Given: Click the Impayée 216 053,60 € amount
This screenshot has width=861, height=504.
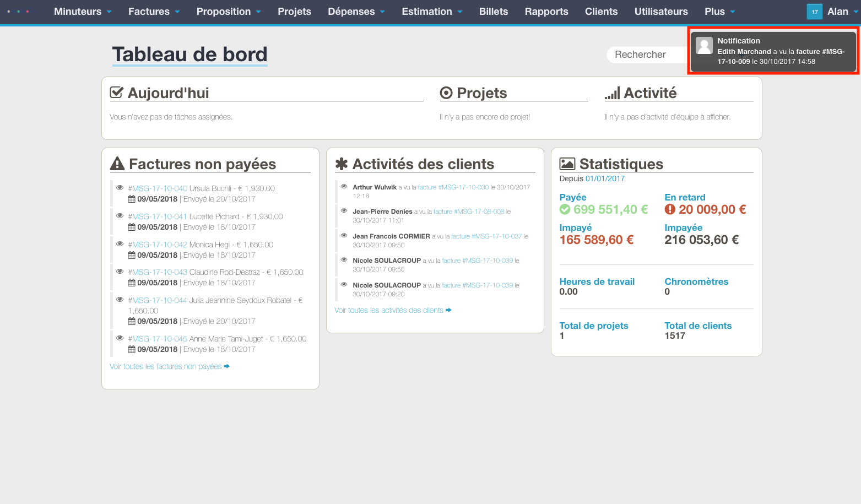Looking at the screenshot, I should tap(702, 240).
